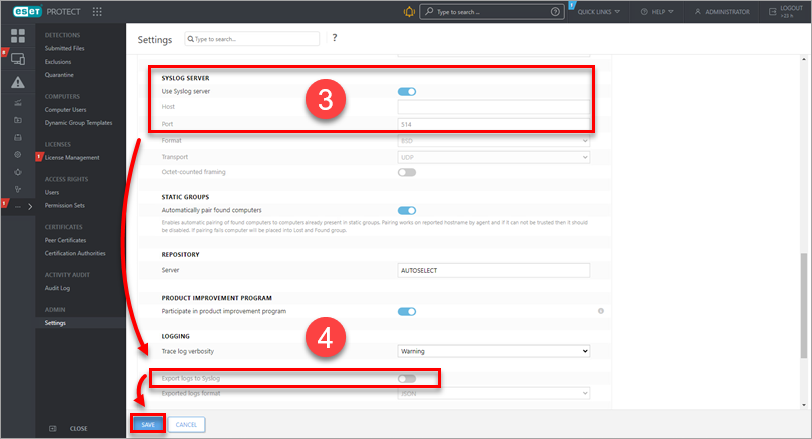This screenshot has height=439, width=812.
Task: Toggle Octet-counted framing switch
Action: pyautogui.click(x=407, y=172)
